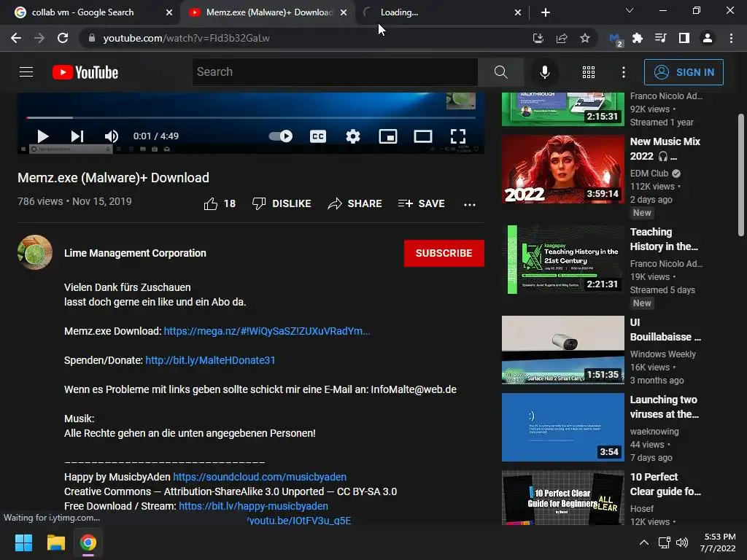
Task: Enter fullscreen mode
Action: [x=458, y=136]
